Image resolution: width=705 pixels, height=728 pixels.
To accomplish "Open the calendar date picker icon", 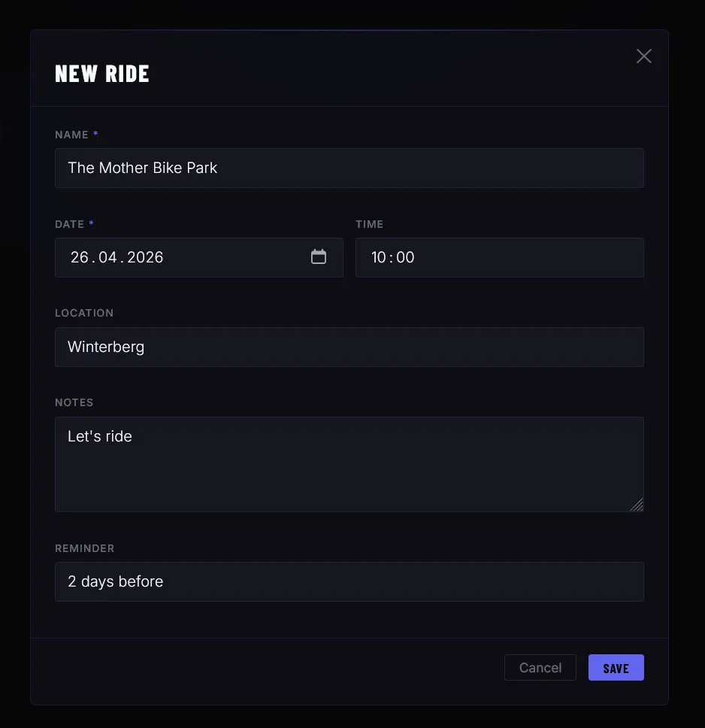I will point(319,257).
